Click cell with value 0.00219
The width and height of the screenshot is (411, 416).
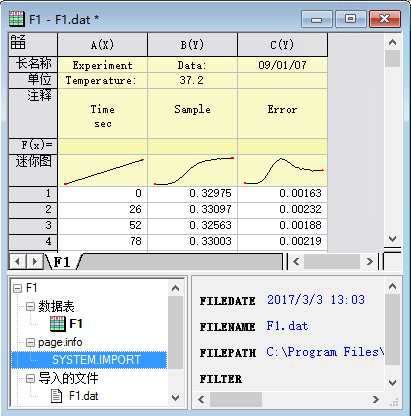(283, 242)
